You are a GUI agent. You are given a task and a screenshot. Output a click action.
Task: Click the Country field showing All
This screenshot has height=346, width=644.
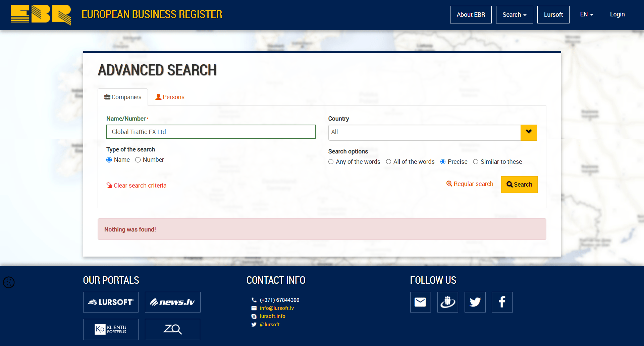tap(424, 133)
